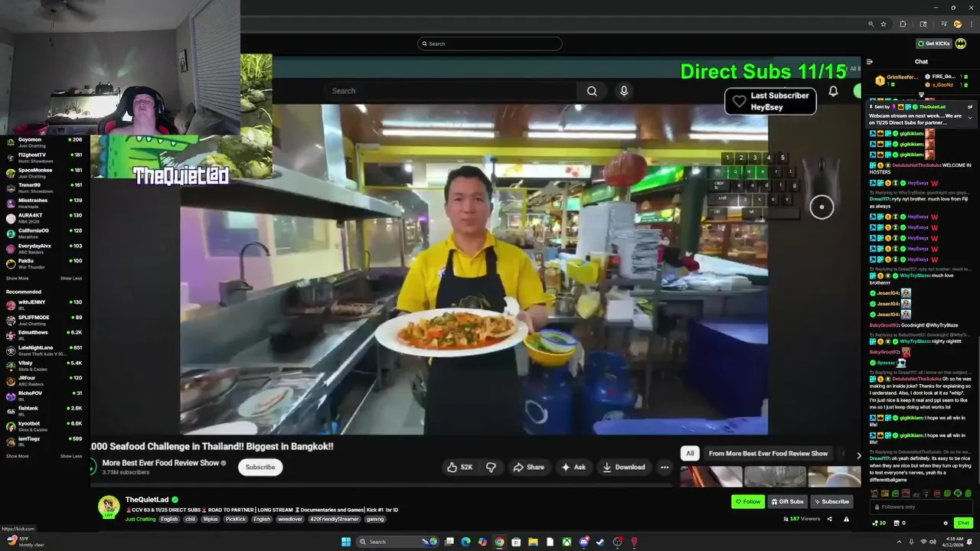Click the YouTube voice search microphone

624,91
